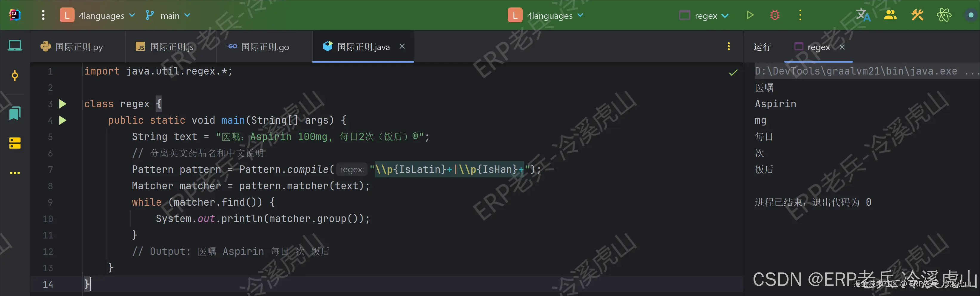Click the 饭后 output line
Image resolution: width=980 pixels, height=296 pixels.
(764, 170)
